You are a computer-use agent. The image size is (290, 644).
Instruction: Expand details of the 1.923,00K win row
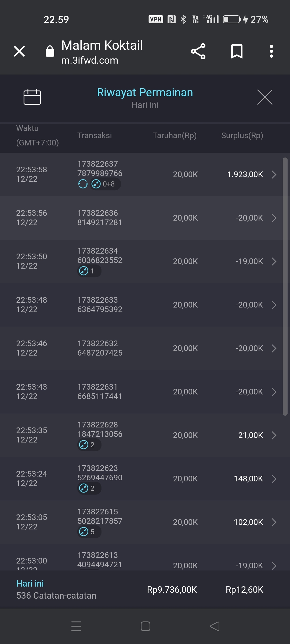(274, 174)
